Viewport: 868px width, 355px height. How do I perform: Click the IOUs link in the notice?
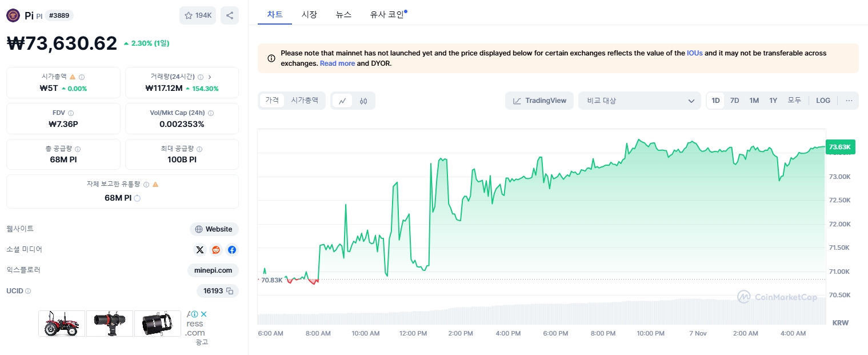click(694, 53)
